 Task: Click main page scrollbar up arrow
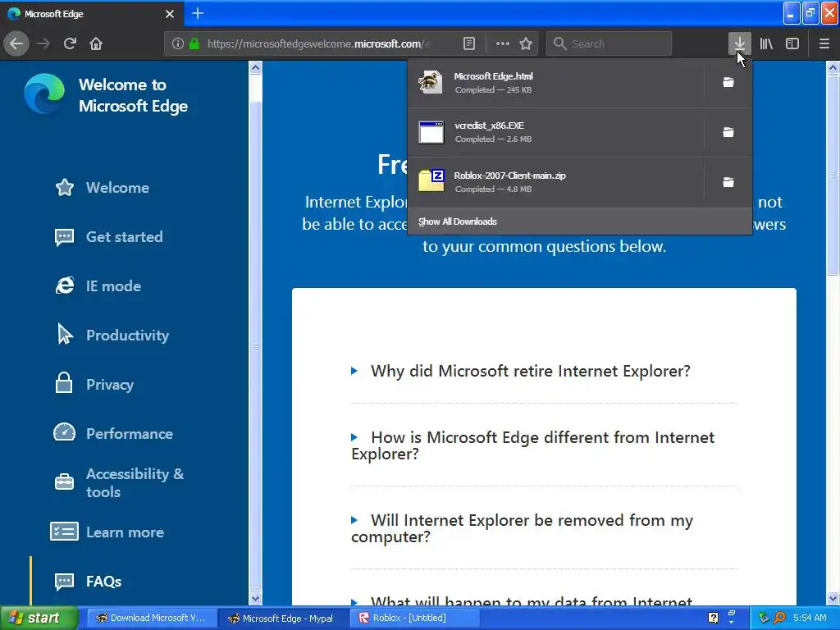pyautogui.click(x=833, y=67)
